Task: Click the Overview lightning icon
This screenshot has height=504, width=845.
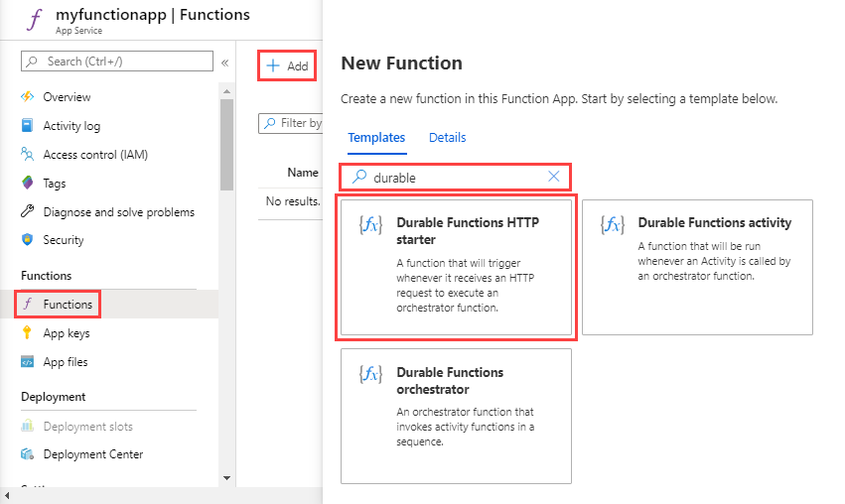Action: [x=28, y=97]
